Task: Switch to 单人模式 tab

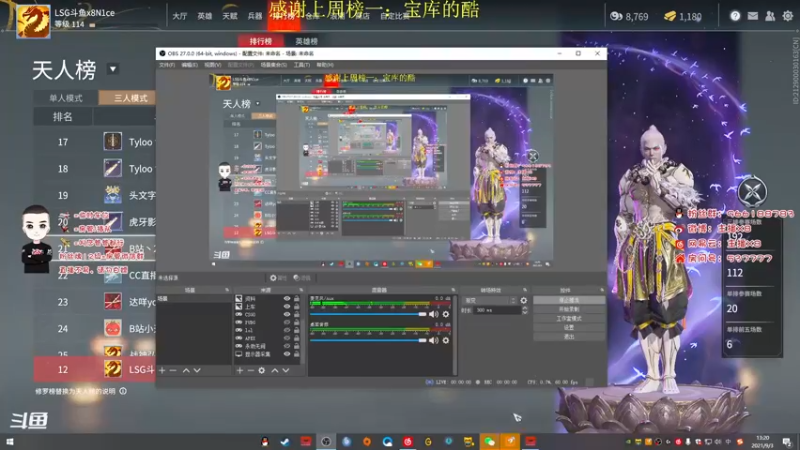Action: pyautogui.click(x=66, y=98)
